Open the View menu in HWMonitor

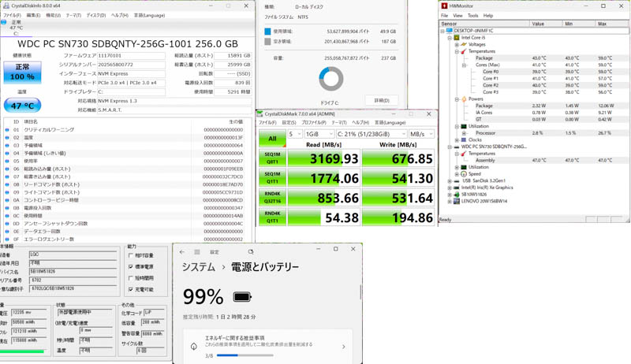(x=458, y=16)
